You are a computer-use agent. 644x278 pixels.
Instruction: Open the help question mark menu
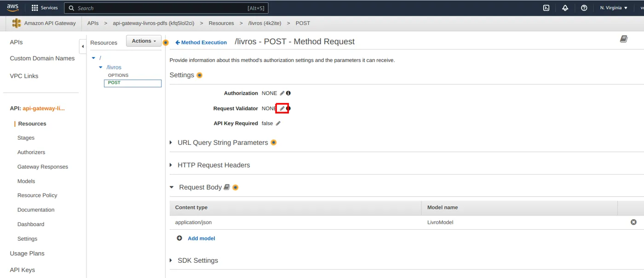click(x=584, y=8)
